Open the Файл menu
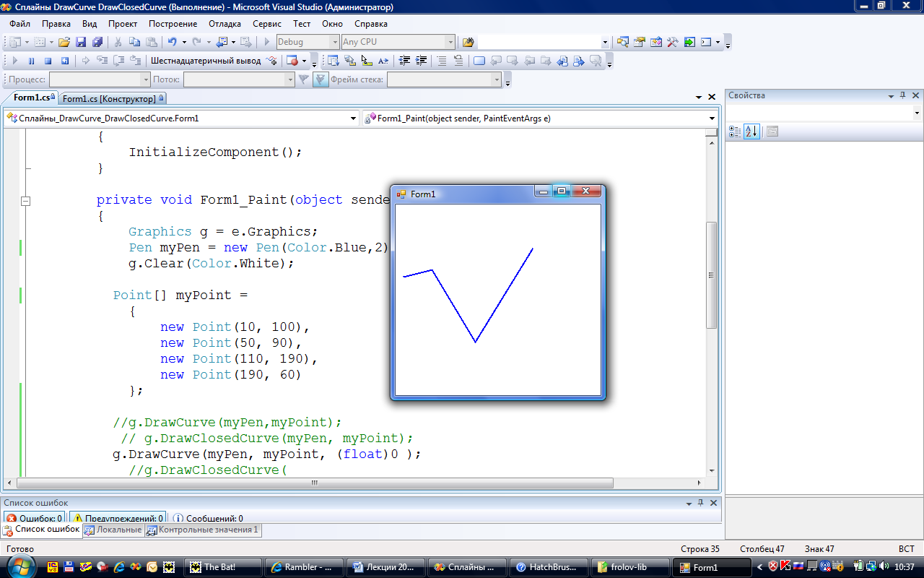The image size is (924, 578). click(20, 23)
